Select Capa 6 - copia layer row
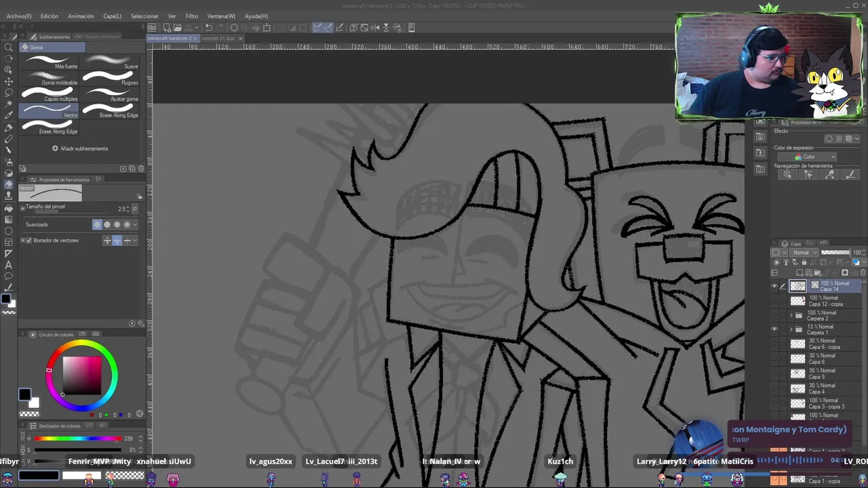This screenshot has width=868, height=488. click(x=817, y=344)
